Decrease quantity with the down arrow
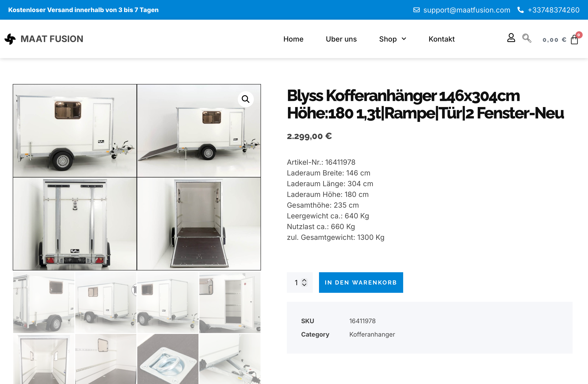Screen dimensions: 588x384 pyautogui.click(x=304, y=285)
